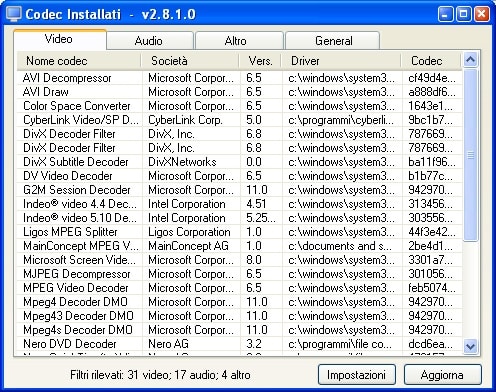Select MJPEG Decompressor row
Viewport: 496px width, 392px height.
[x=239, y=274]
